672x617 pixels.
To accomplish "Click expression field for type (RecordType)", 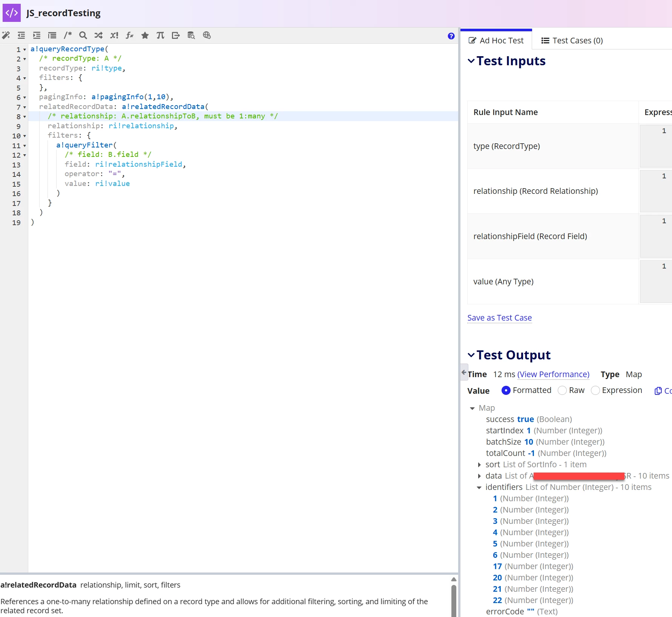I will coord(656,146).
